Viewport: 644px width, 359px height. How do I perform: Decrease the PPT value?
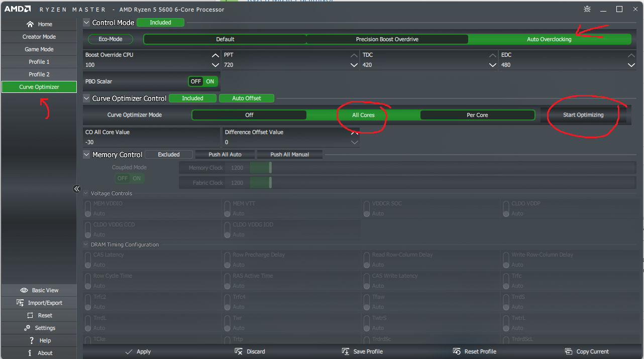tap(354, 65)
